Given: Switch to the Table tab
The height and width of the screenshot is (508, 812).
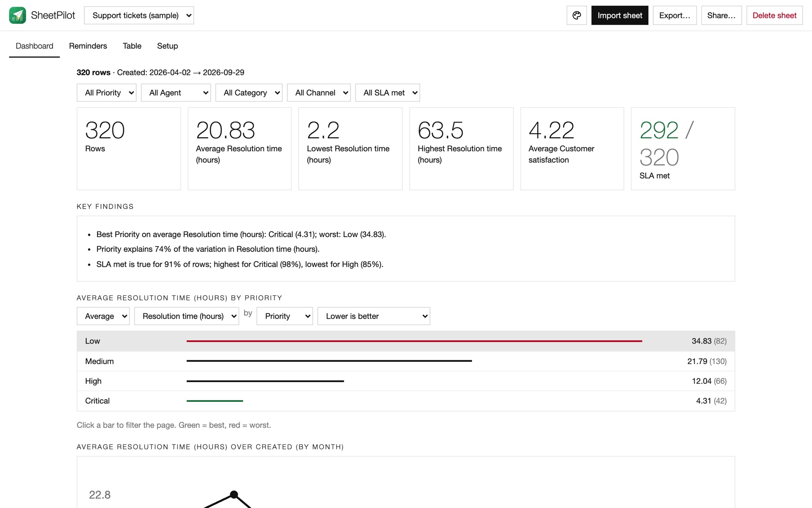Looking at the screenshot, I should click(x=132, y=46).
